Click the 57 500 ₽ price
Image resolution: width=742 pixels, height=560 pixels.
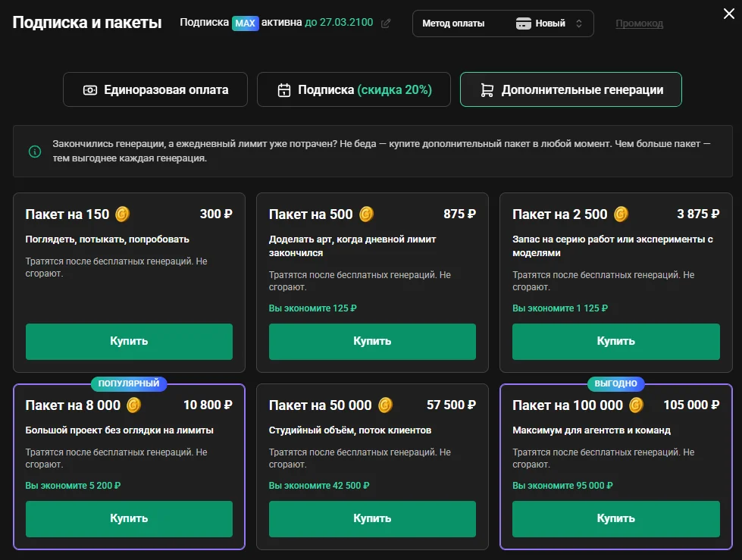tap(451, 405)
